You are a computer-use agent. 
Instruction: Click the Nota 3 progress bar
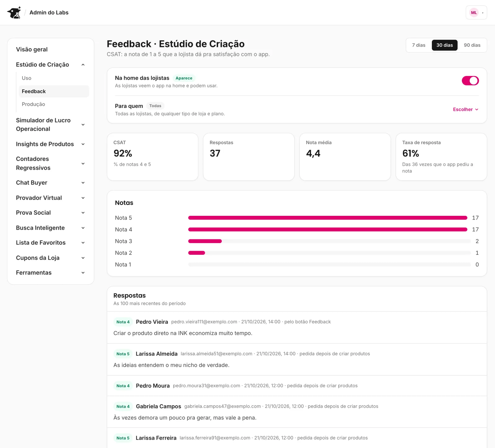pyautogui.click(x=329, y=241)
